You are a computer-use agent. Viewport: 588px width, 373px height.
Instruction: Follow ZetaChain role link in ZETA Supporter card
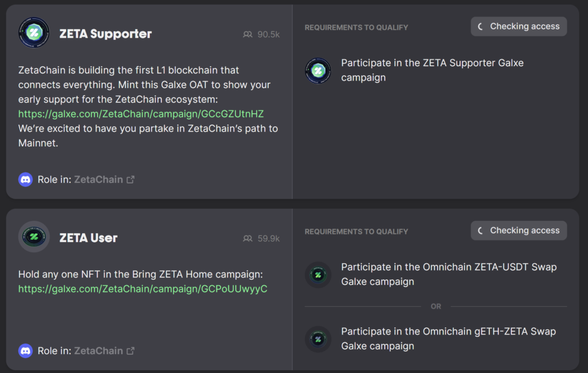coord(98,179)
